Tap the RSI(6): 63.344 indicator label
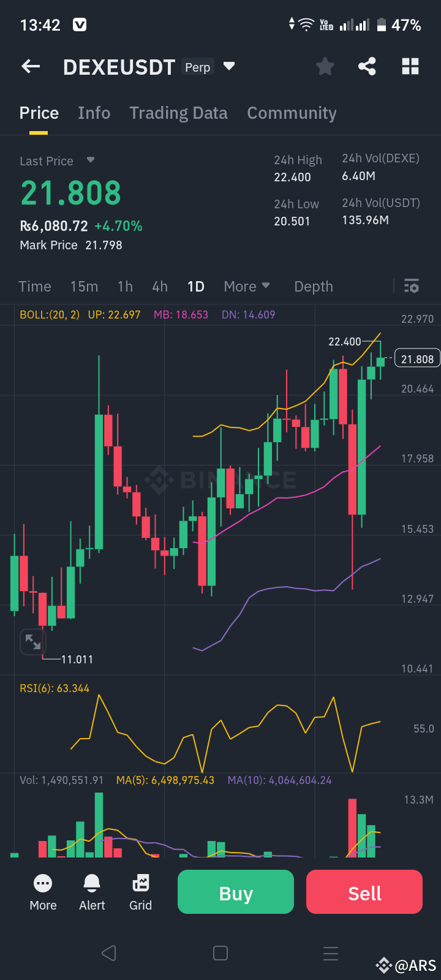This screenshot has height=980, width=441. click(x=55, y=688)
